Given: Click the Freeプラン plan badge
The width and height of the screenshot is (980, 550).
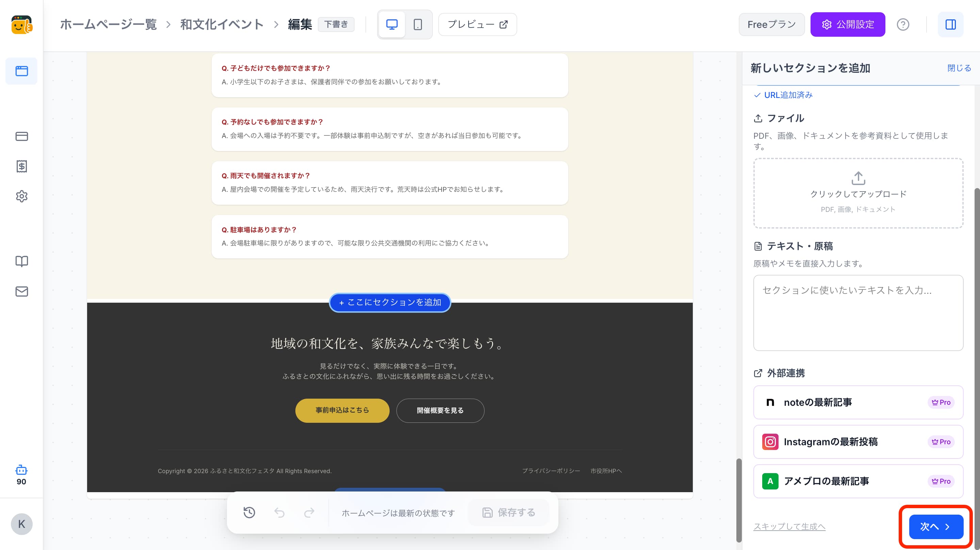Looking at the screenshot, I should [771, 25].
